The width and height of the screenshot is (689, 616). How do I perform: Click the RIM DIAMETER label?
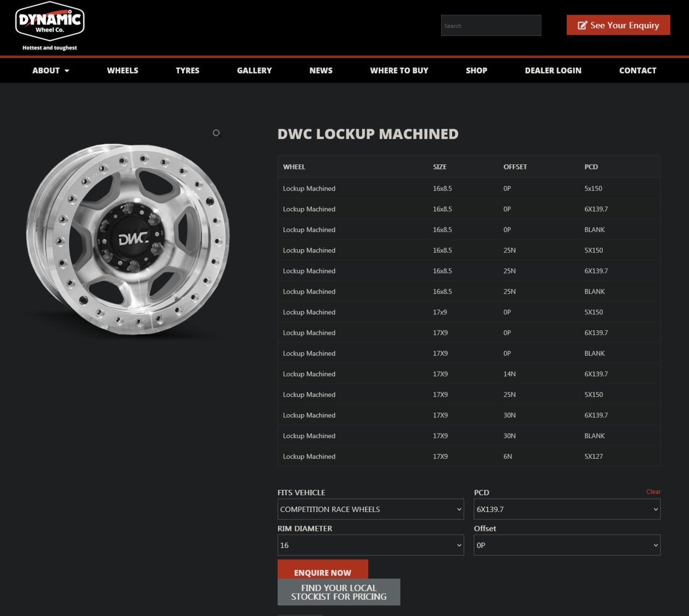tap(305, 529)
